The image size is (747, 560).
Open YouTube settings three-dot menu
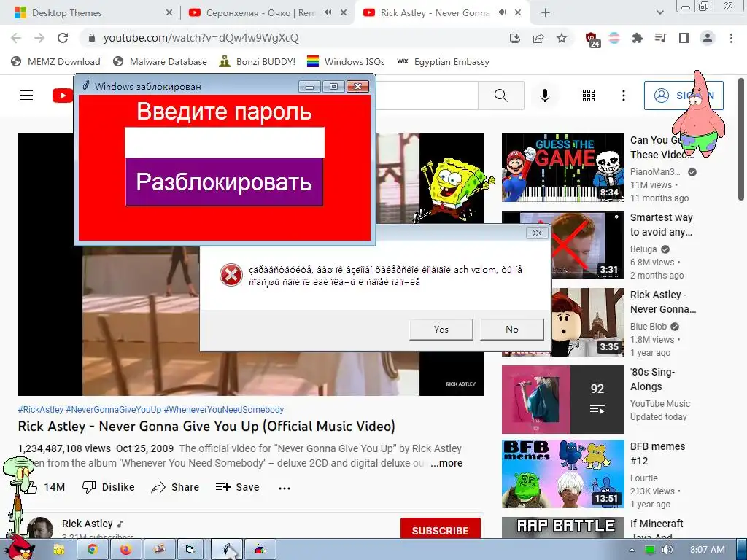[x=623, y=96]
